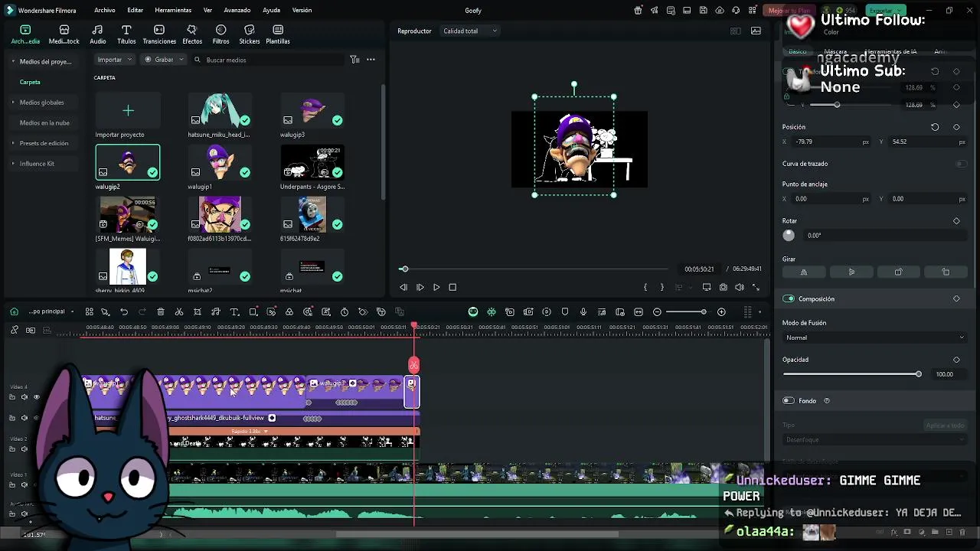Open the Plantillas library tab

[278, 34]
